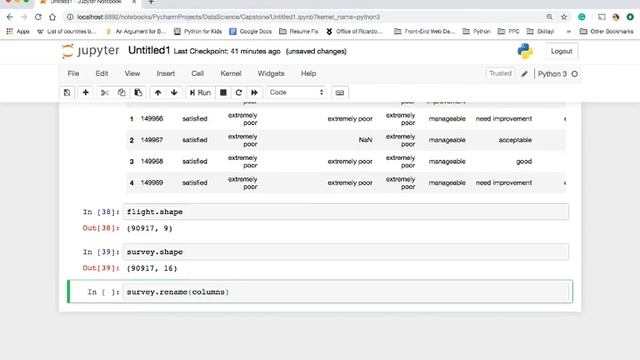
Task: Open the Edit menu
Action: click(102, 73)
